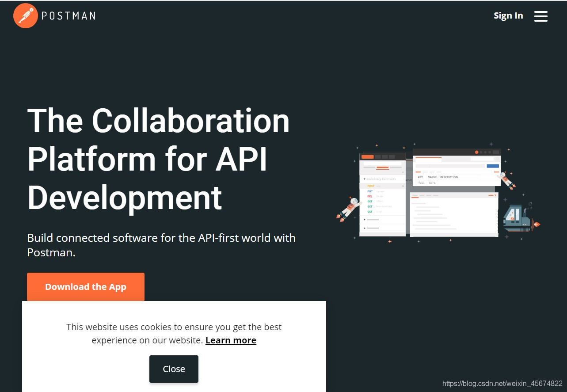Open the Learn more cookie link
567x392 pixels.
click(x=231, y=340)
